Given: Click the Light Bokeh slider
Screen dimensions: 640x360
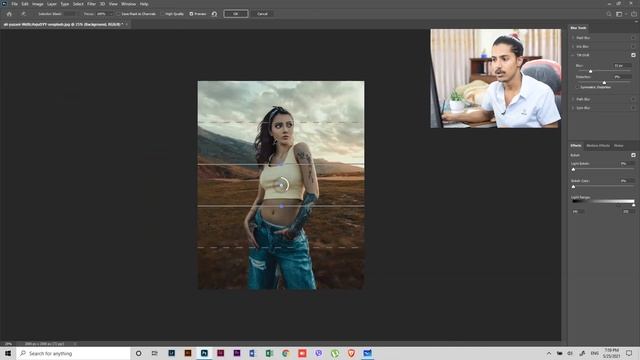Looking at the screenshot, I should (x=573, y=169).
